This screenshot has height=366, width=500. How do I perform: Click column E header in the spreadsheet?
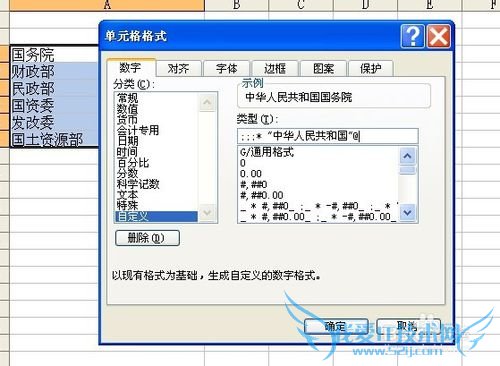pyautogui.click(x=430, y=5)
